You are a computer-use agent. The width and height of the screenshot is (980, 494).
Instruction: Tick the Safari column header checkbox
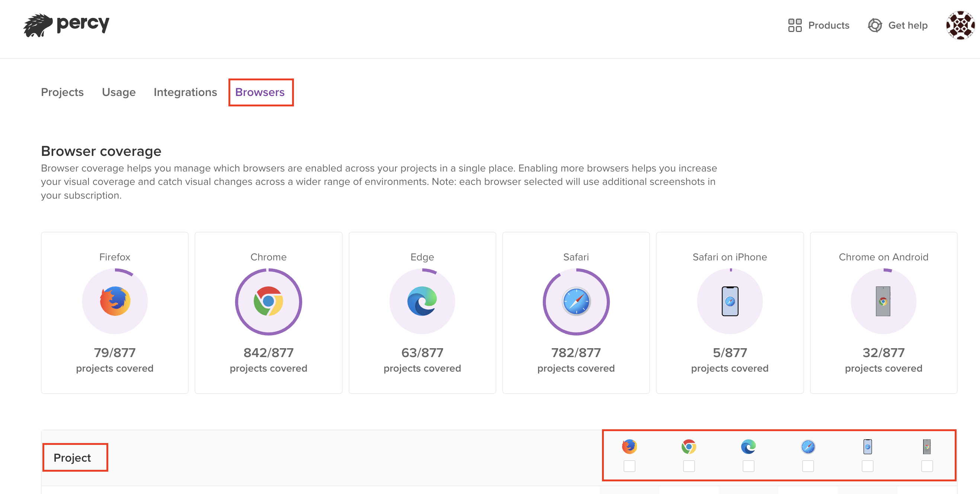[808, 466]
